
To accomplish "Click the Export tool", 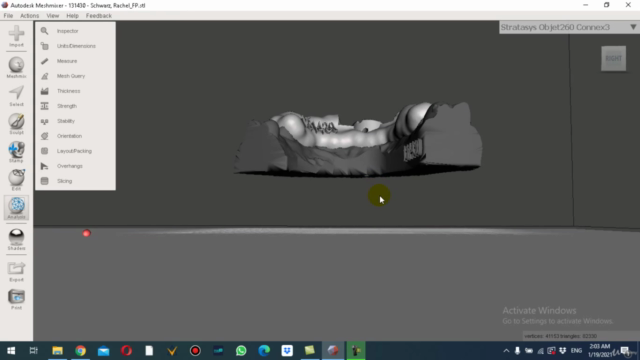I will pos(16,271).
